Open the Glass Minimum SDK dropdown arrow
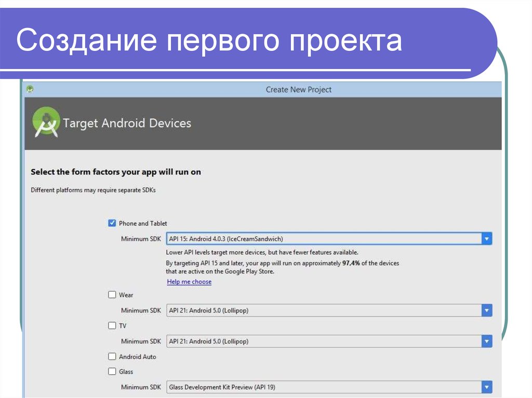Viewport: 532px width, 398px height. (x=486, y=387)
